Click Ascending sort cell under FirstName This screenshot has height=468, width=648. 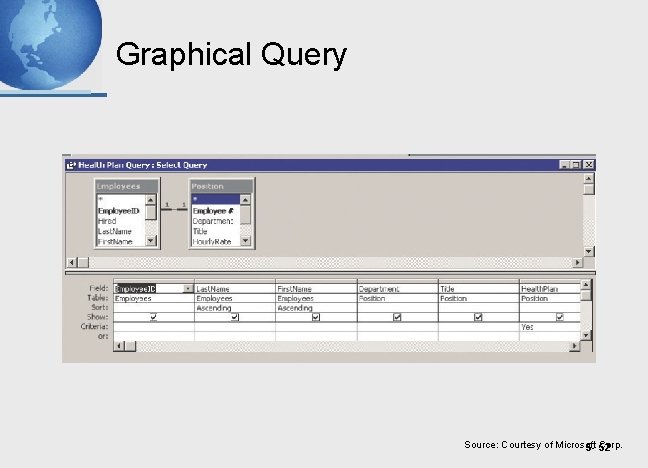pos(316,308)
